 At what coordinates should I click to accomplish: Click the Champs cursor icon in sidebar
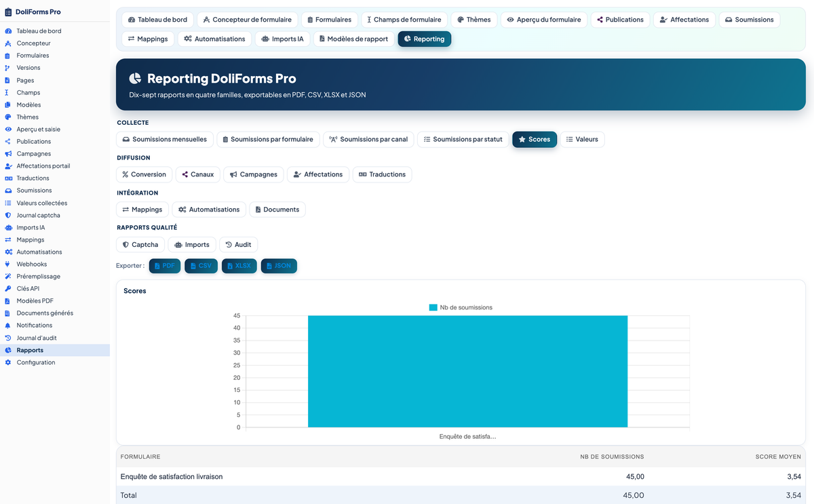(x=8, y=92)
